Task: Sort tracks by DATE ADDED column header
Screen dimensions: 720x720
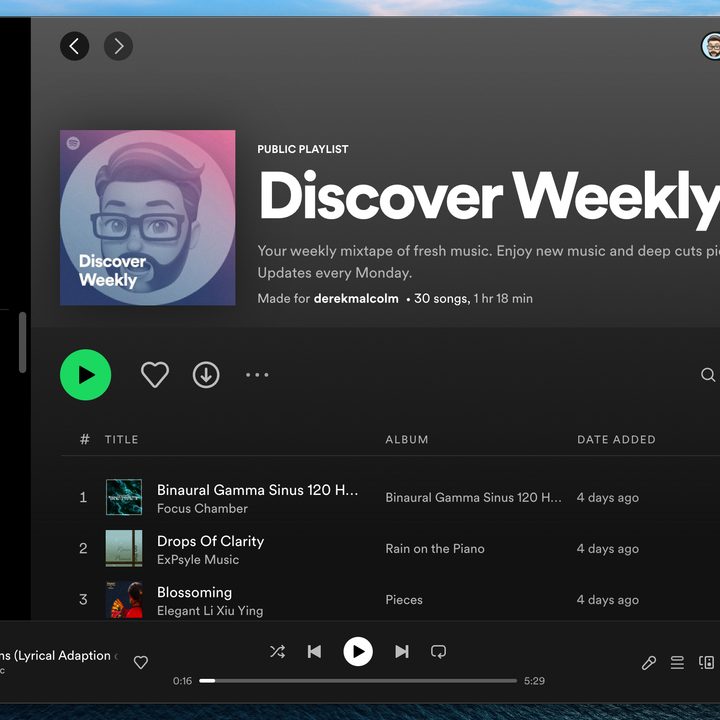Action: 616,439
